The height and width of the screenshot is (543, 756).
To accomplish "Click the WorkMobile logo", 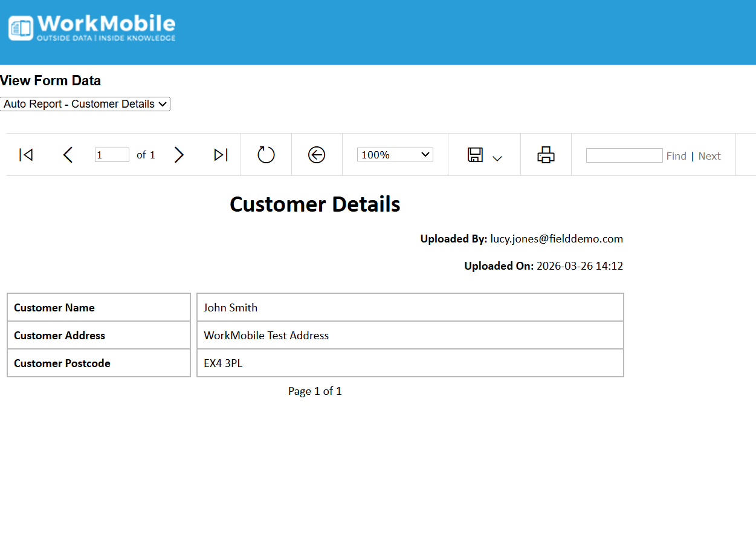I will pyautogui.click(x=92, y=28).
